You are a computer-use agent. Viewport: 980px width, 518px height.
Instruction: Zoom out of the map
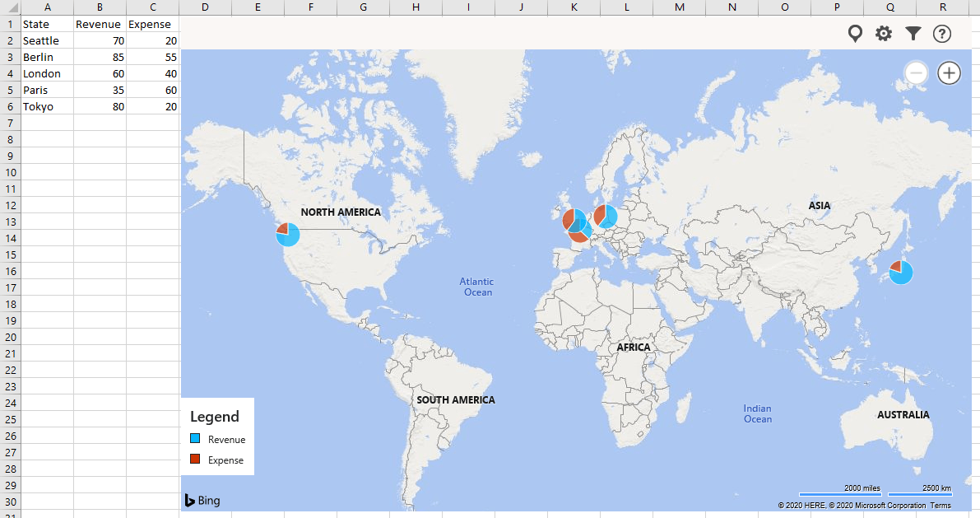(916, 72)
